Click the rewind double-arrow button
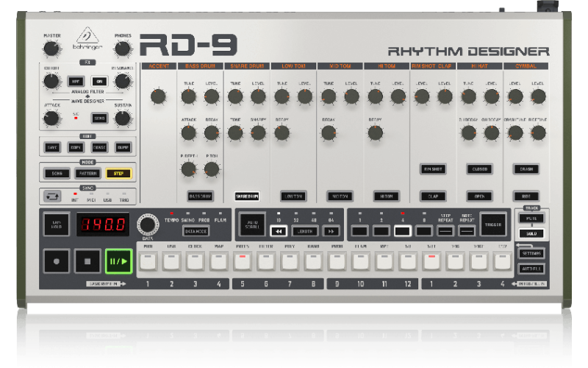Screen dimensions: 588x368 tap(279, 231)
